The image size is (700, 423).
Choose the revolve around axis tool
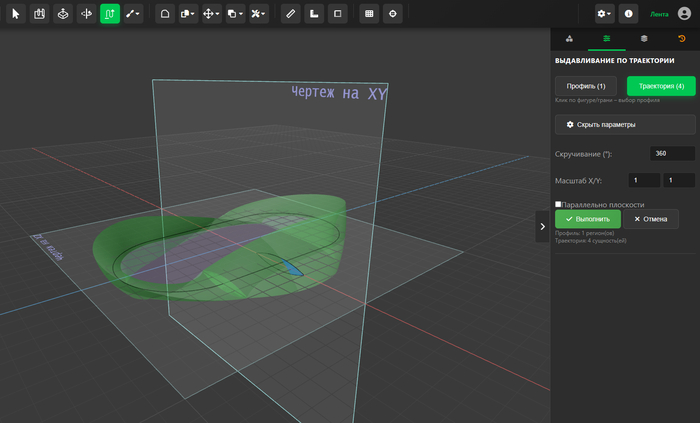coord(87,14)
